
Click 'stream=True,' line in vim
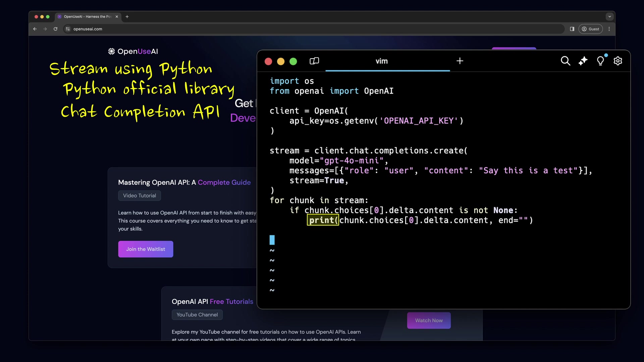[x=319, y=180]
